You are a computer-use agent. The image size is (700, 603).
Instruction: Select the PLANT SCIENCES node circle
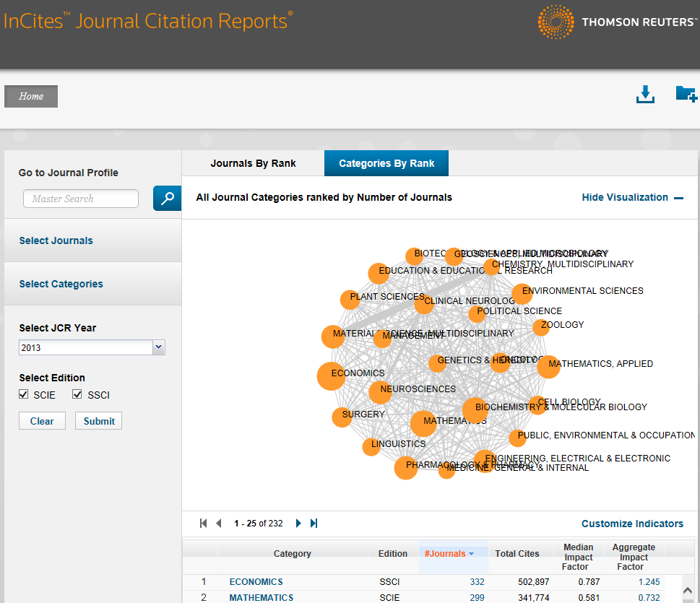350,300
